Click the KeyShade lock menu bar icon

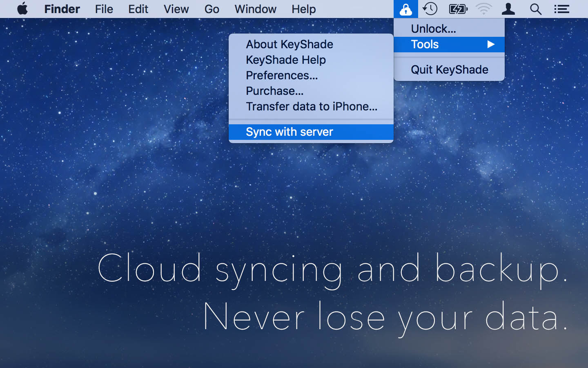406,9
